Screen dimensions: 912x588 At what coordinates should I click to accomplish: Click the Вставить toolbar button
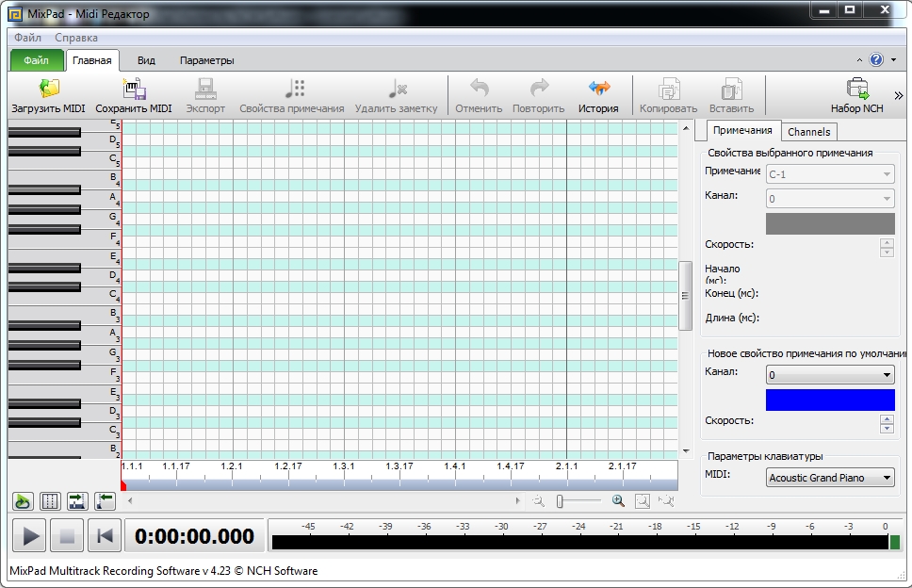731,96
